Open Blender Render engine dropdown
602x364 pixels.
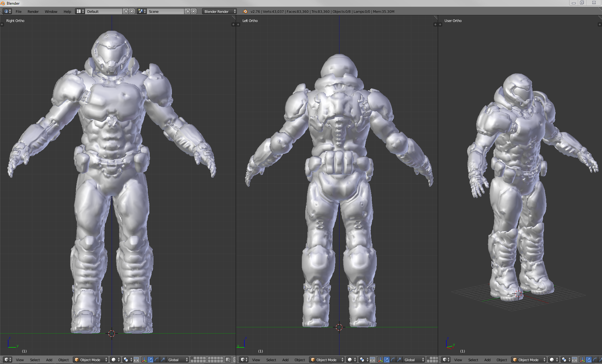point(219,11)
